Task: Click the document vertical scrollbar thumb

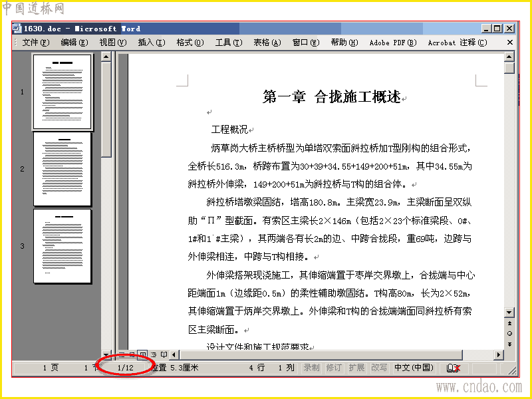Action: point(509,68)
